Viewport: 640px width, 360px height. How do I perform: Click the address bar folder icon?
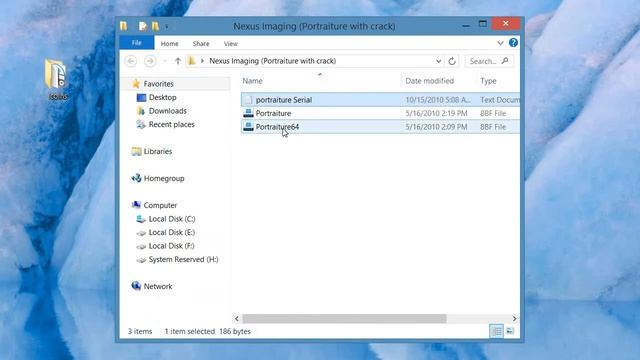[191, 61]
